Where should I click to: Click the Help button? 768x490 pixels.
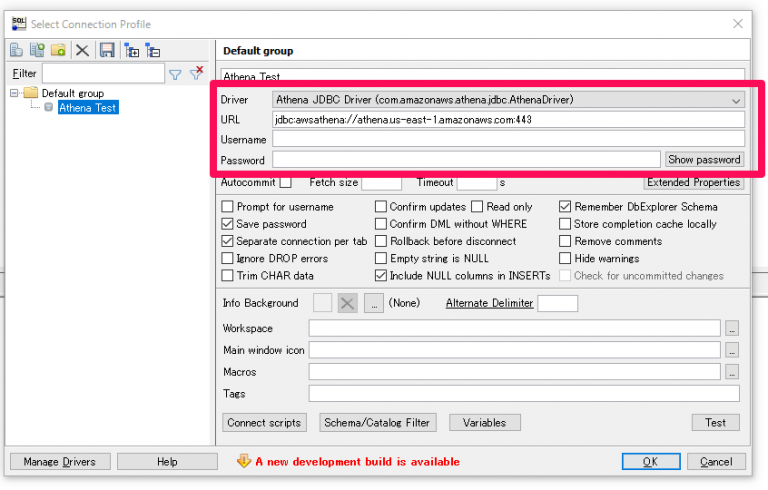click(167, 462)
